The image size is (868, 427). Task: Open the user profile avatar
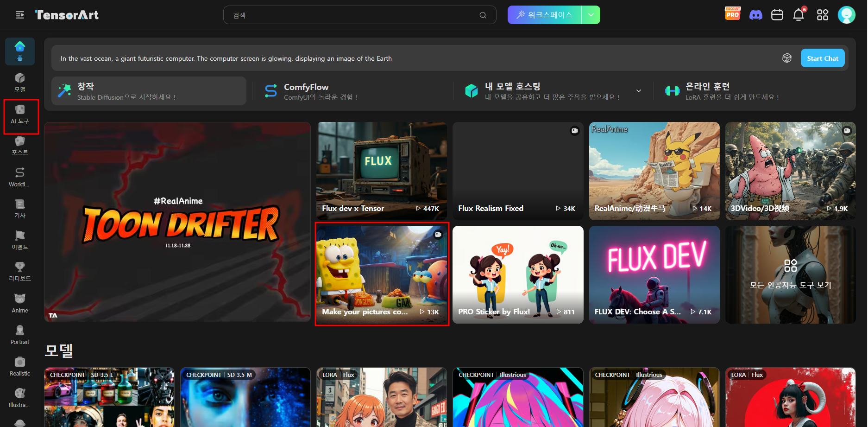point(847,15)
